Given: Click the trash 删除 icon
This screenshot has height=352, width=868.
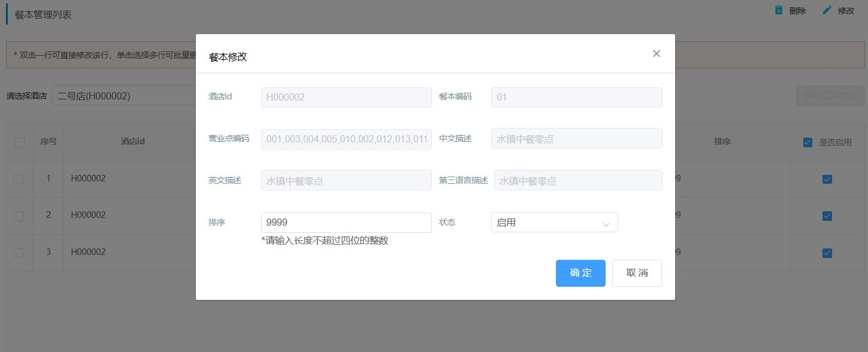Looking at the screenshot, I should click(778, 10).
